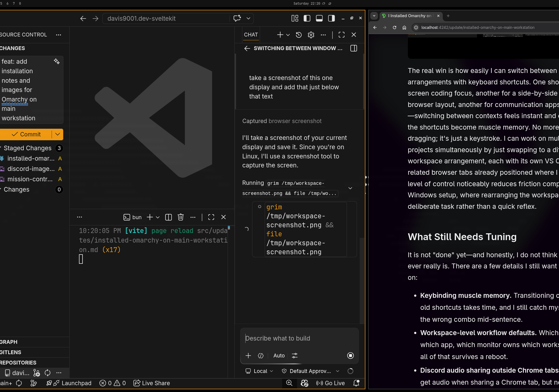The width and height of the screenshot is (559, 392).
Task: Open chat menu chevron beside Copilot icon
Action: pos(248,18)
